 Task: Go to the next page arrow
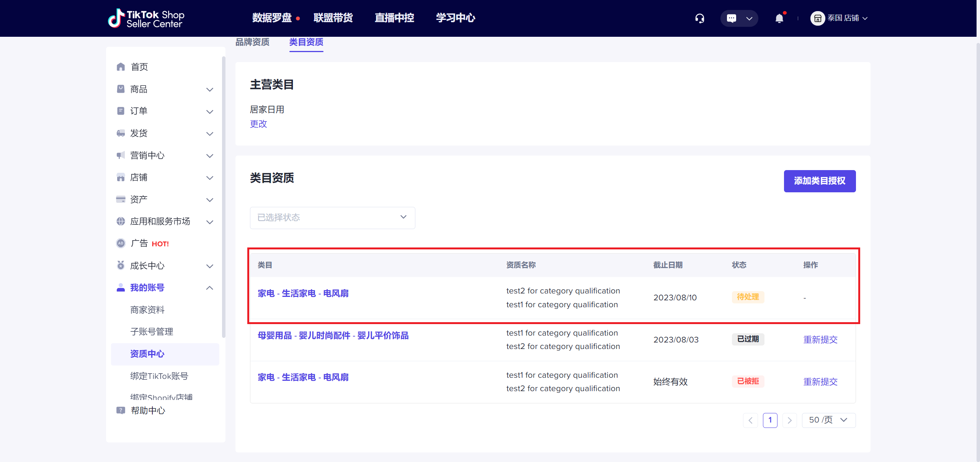pyautogui.click(x=789, y=420)
